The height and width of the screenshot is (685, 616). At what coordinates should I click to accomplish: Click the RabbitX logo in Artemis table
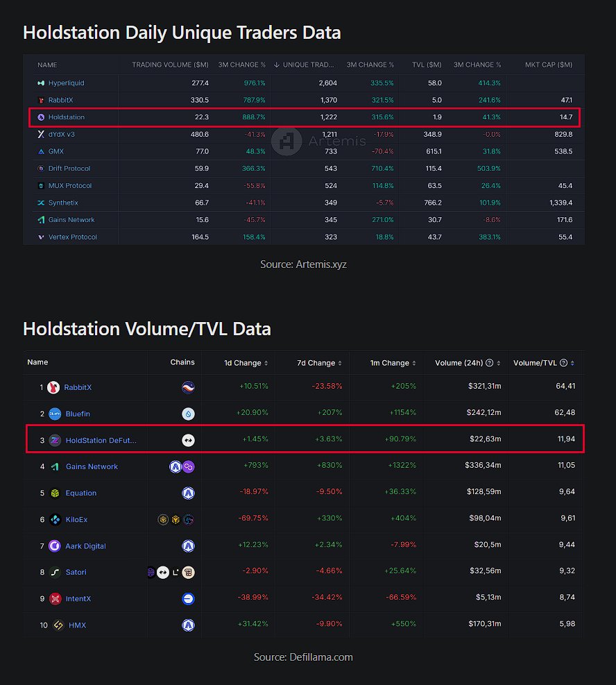[x=41, y=100]
